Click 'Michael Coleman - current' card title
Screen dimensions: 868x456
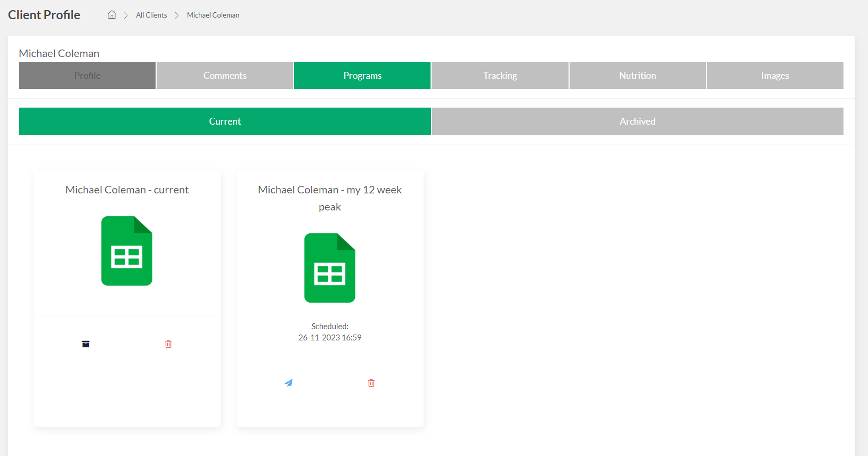[x=127, y=190]
